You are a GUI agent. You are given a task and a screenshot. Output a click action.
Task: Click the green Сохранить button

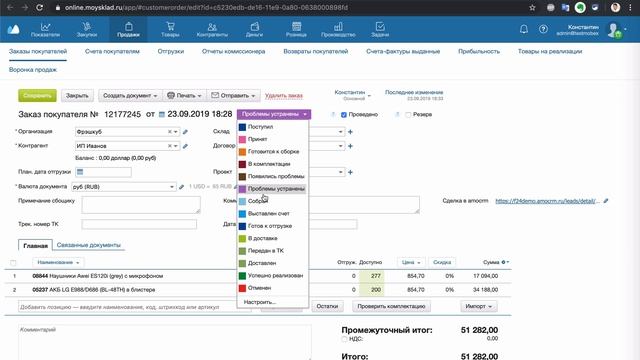pos(37,96)
